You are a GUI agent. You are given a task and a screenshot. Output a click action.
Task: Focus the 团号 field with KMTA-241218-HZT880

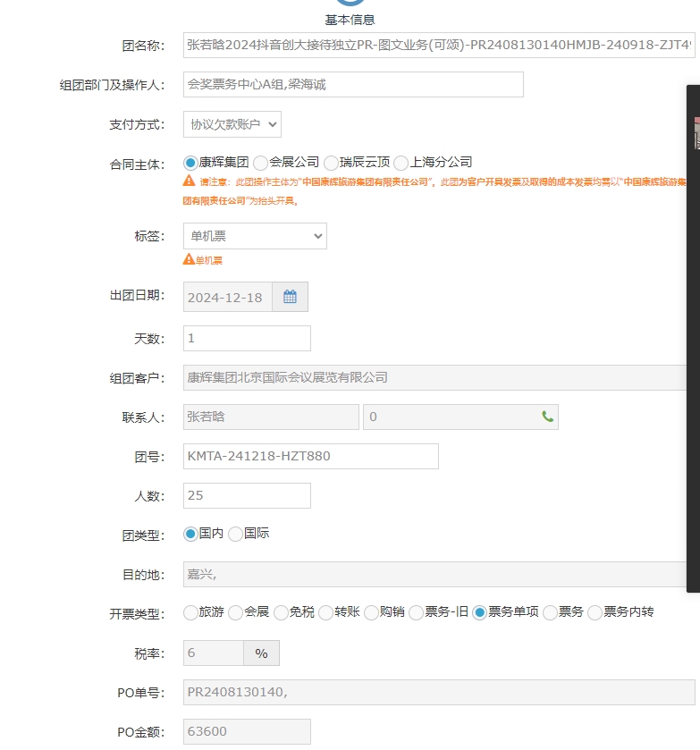point(310,456)
